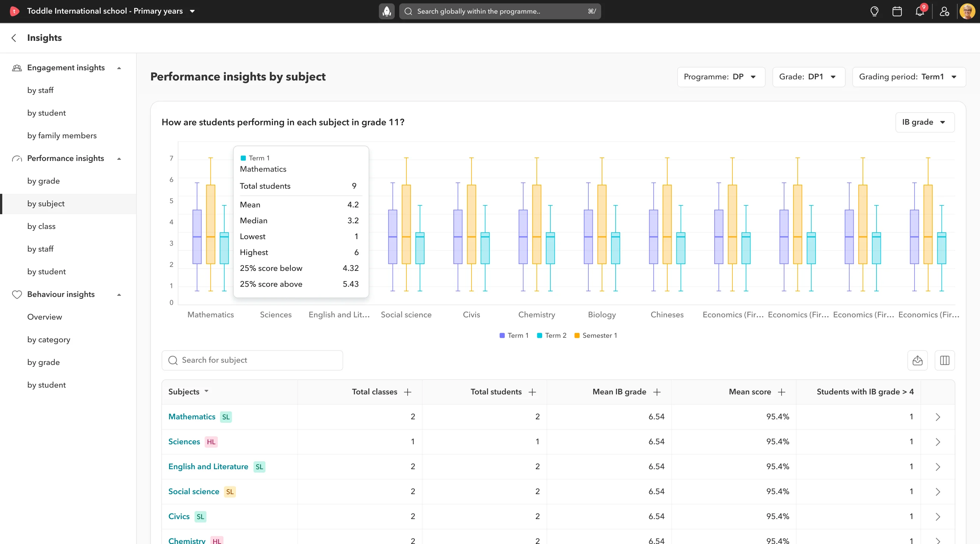Click plus icon next to Total students
The width and height of the screenshot is (980, 544).
click(532, 392)
